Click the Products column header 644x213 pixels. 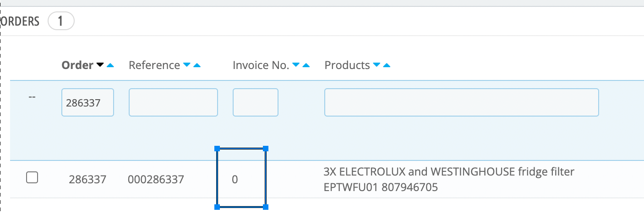[347, 65]
